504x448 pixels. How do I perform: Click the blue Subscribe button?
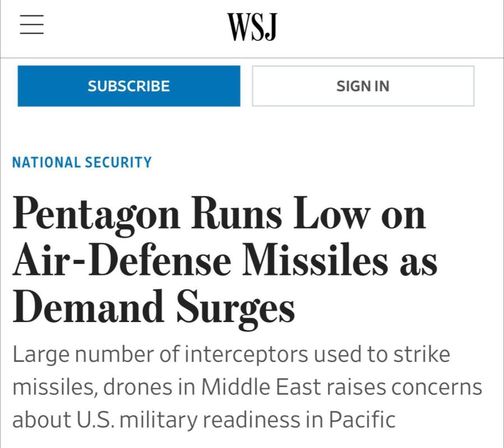tap(129, 86)
